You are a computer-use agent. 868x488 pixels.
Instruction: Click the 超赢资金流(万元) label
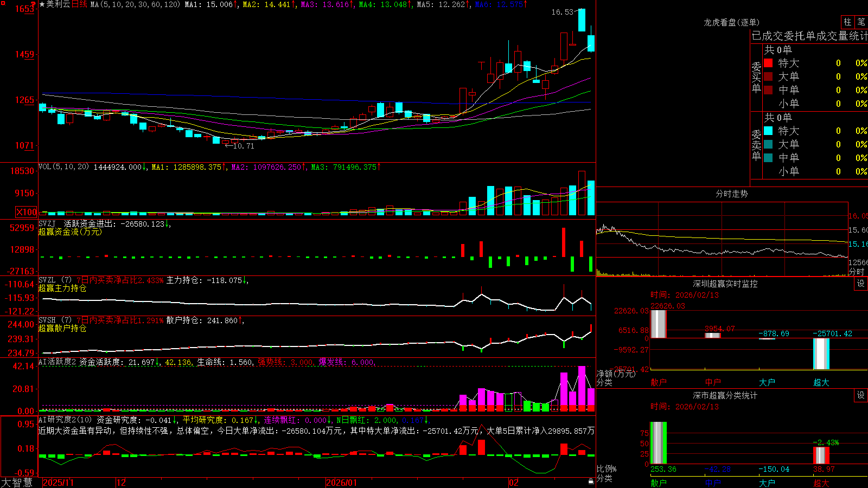pyautogui.click(x=70, y=232)
